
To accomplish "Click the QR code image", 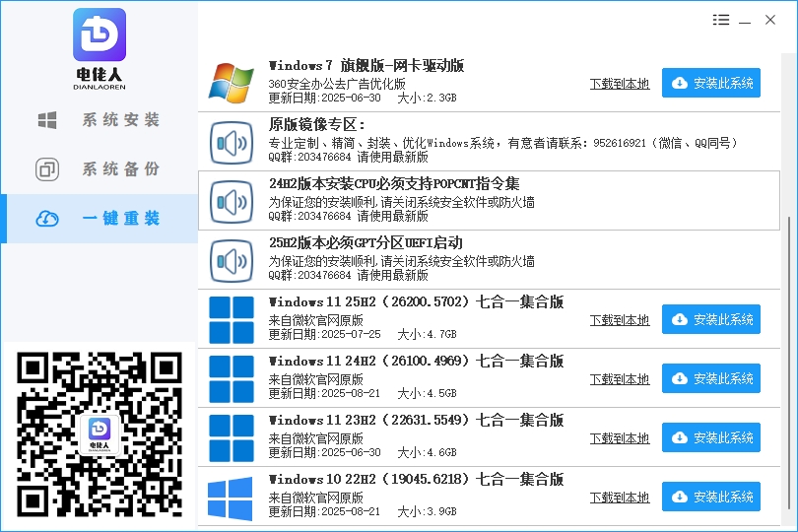I will [x=100, y=434].
